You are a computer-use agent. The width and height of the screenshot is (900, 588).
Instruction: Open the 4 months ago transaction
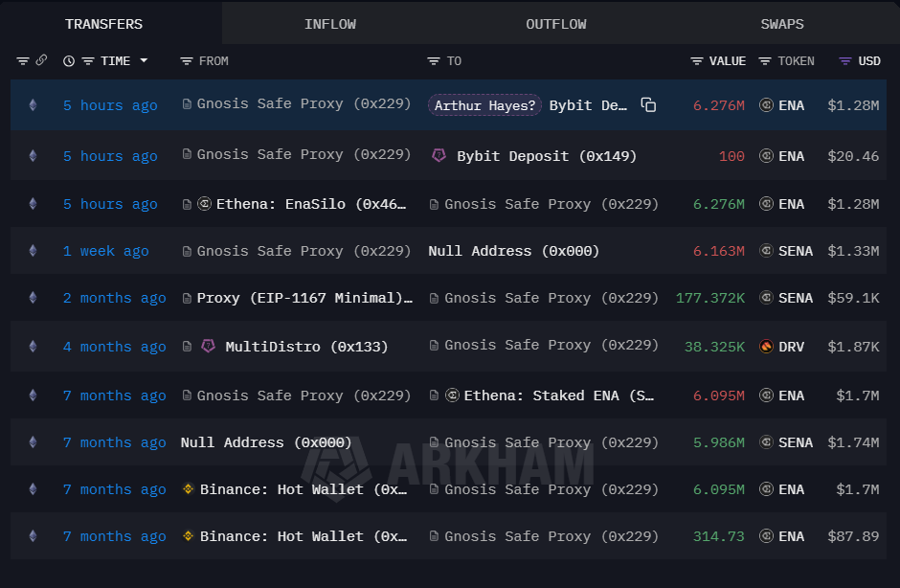[114, 347]
